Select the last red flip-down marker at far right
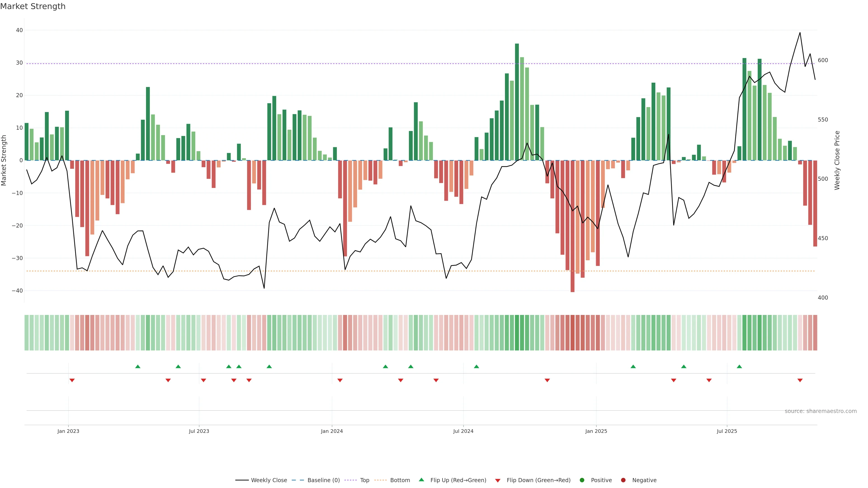This screenshot has width=868, height=488. [800, 380]
